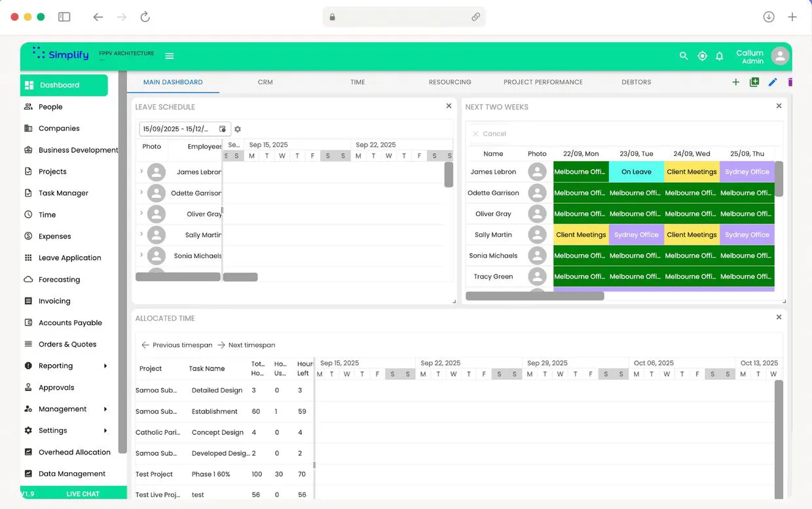The height and width of the screenshot is (509, 812).
Task: Click the search magnifier in header
Action: click(x=684, y=56)
